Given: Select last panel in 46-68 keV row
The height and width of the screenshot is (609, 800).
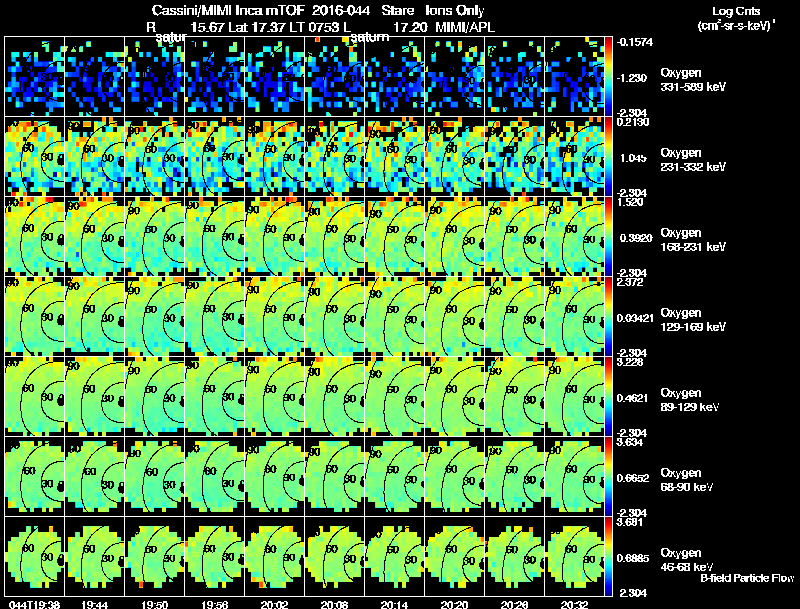Looking at the screenshot, I should (x=574, y=556).
